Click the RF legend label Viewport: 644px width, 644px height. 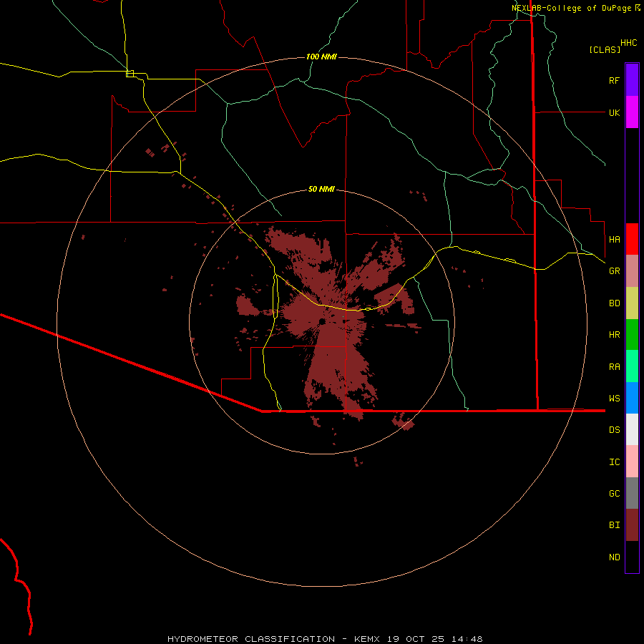tap(614, 80)
